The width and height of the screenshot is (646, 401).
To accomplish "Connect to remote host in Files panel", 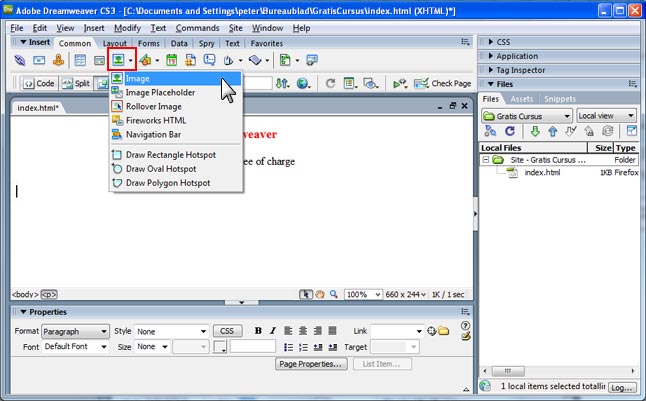I will [x=490, y=131].
